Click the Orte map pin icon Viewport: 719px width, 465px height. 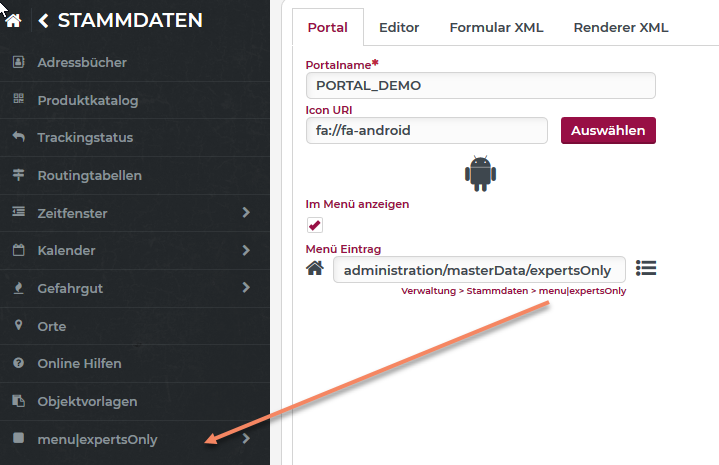pyautogui.click(x=18, y=326)
